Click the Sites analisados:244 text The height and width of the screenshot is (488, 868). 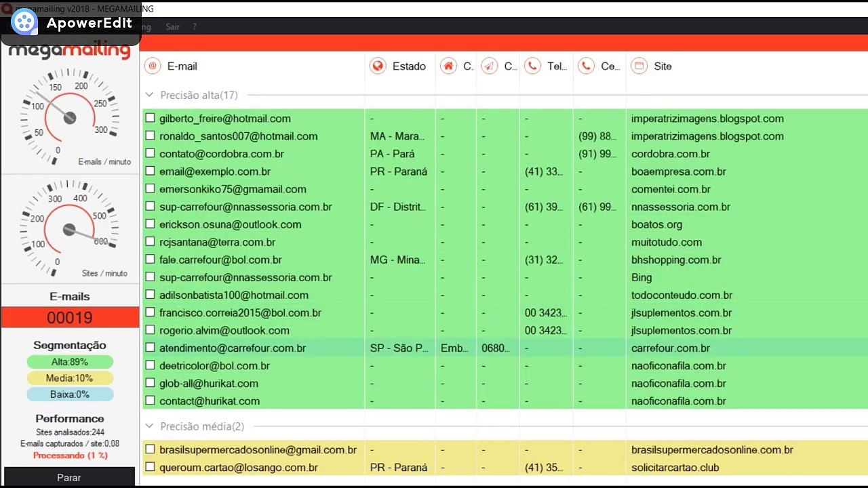click(70, 432)
